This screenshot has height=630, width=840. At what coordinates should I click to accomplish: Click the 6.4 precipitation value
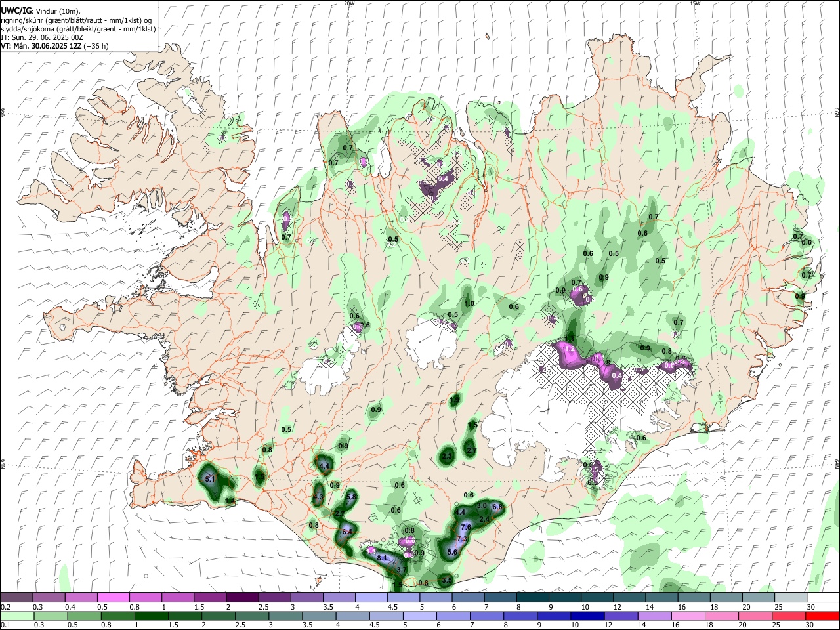(347, 531)
